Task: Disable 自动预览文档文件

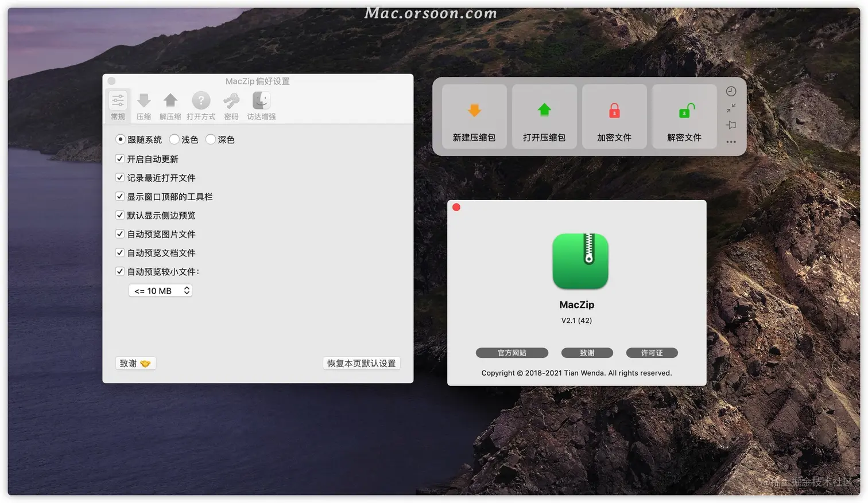Action: tap(120, 252)
